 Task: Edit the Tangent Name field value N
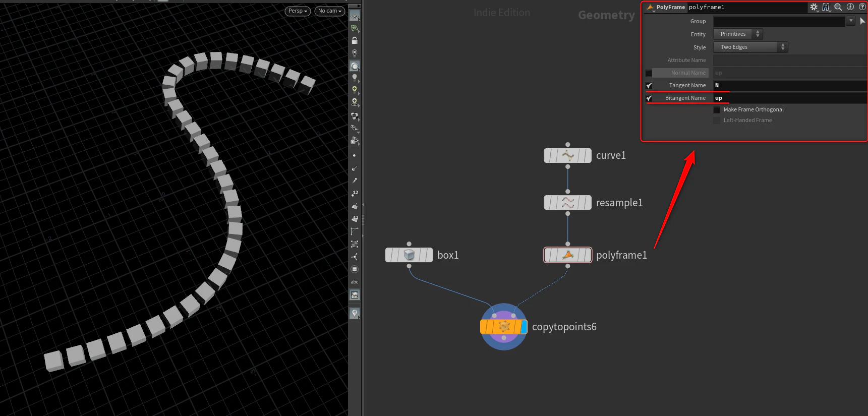click(x=790, y=86)
